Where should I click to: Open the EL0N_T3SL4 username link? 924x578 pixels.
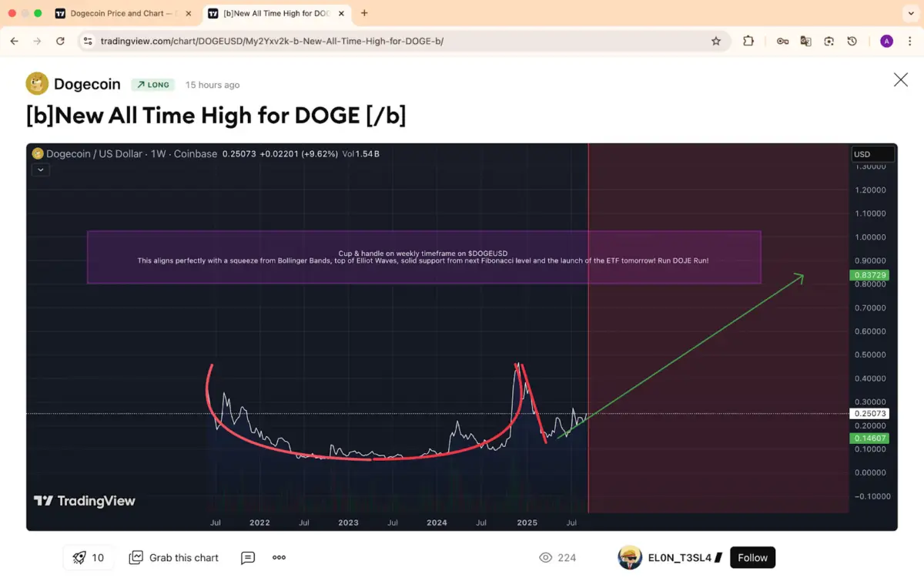click(x=680, y=558)
